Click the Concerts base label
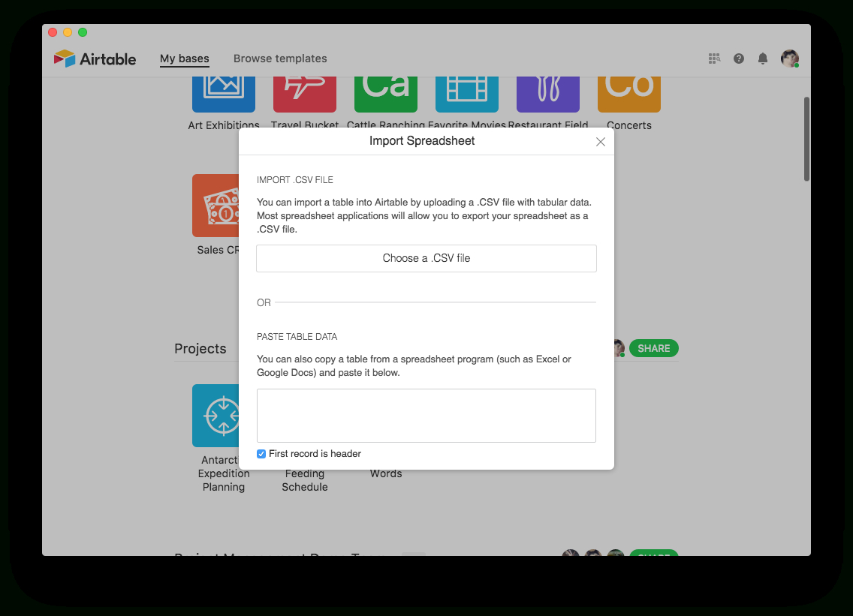 point(629,125)
